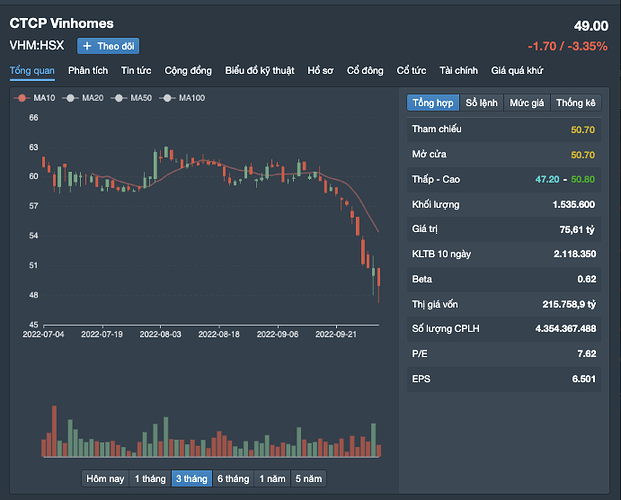Screen dimensions: 621x500
Task: Set chart range to 1 tháng
Action: click(x=150, y=478)
